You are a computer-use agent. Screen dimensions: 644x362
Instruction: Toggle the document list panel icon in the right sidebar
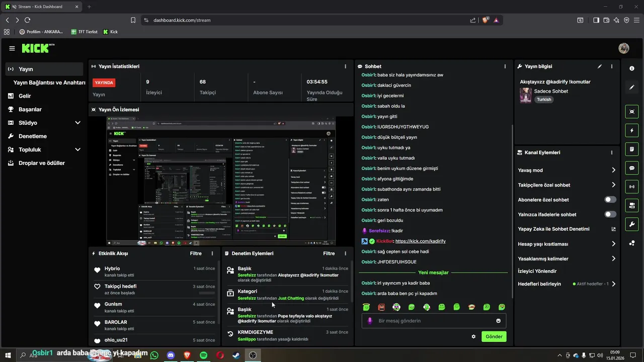[632, 149]
